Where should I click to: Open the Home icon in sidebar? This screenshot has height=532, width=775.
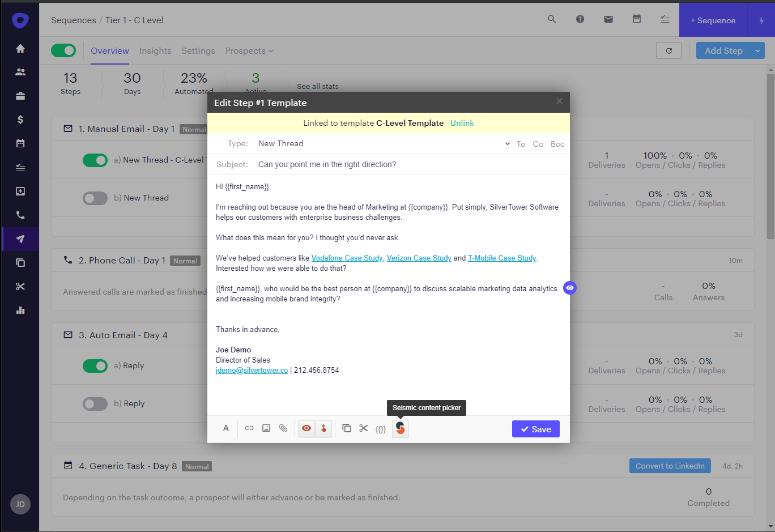point(20,49)
